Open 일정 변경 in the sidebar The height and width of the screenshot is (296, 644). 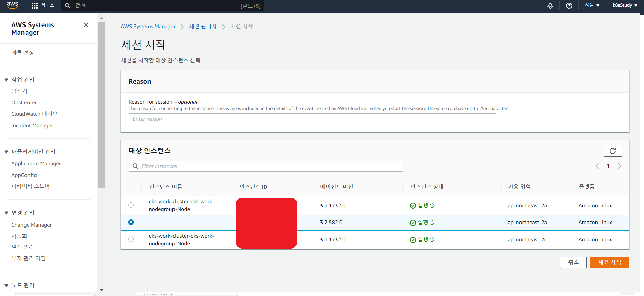pyautogui.click(x=22, y=247)
